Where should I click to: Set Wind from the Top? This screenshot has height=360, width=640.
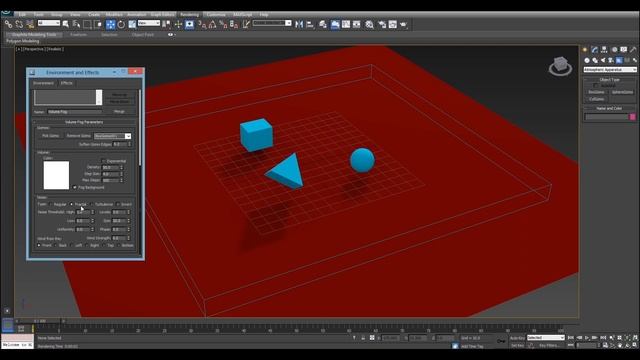point(103,245)
